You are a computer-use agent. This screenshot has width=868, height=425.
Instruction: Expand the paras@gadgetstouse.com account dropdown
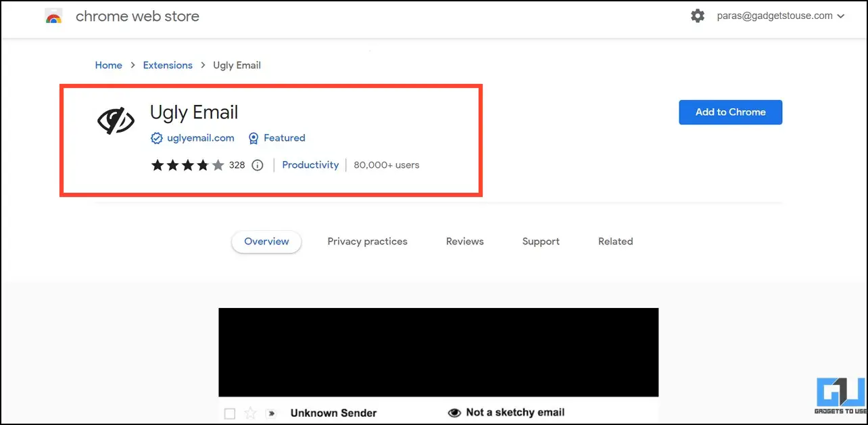[x=781, y=16]
